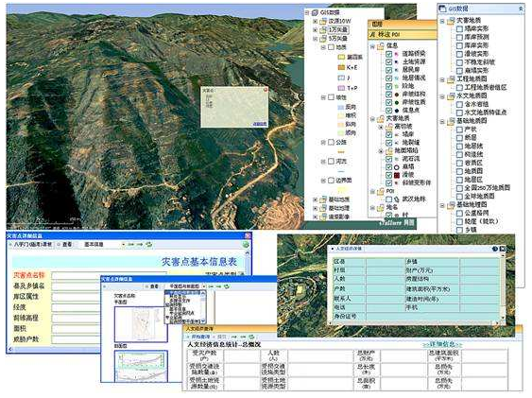Click the first arrow icon after 基本信息 dropdown
The width and height of the screenshot is (532, 398).
(131, 244)
